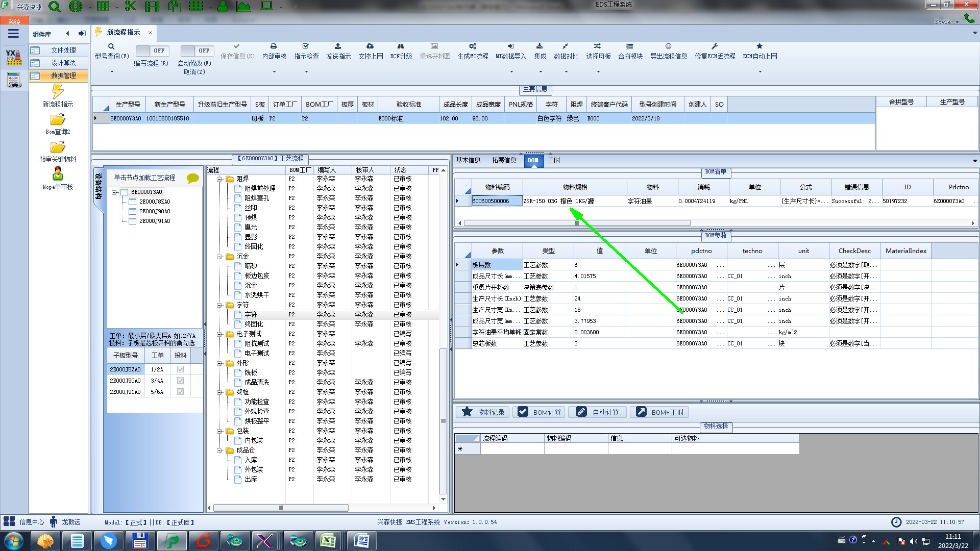Image resolution: width=980 pixels, height=551 pixels.
Task: Click the ECN升级 toolbar icon
Action: click(401, 46)
